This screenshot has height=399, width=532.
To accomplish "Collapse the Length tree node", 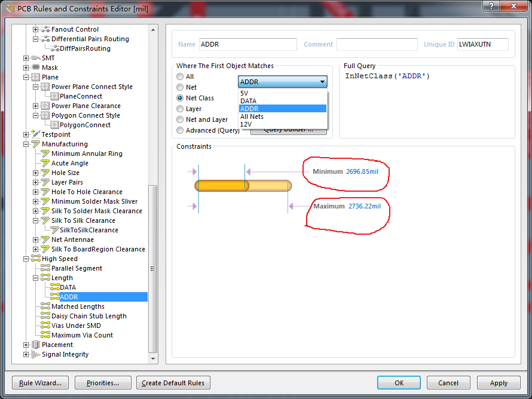I will [x=36, y=278].
